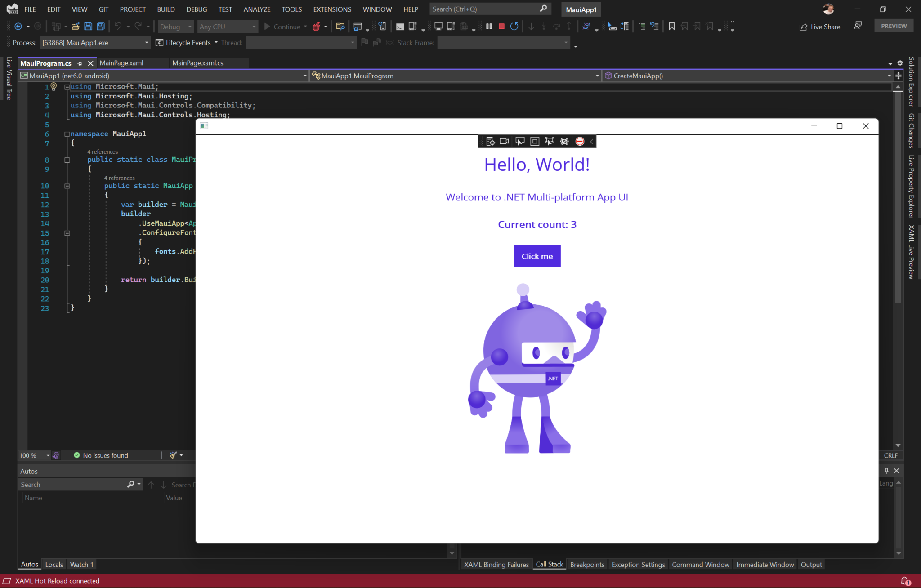
Task: Switch to the MainPage.xaml tab
Action: tap(121, 63)
